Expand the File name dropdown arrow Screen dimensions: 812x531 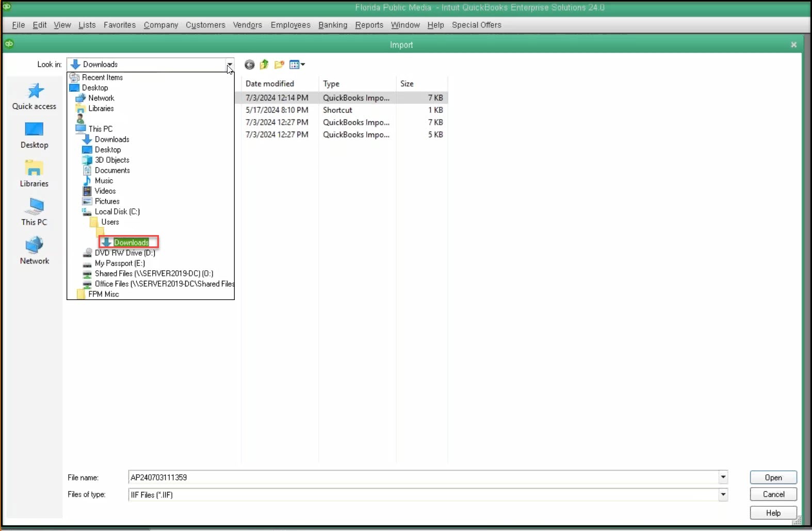(x=723, y=477)
